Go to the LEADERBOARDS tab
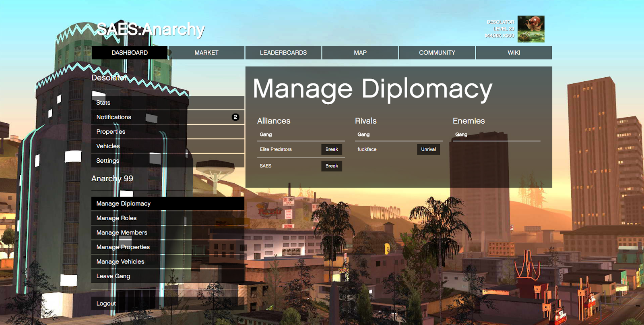 click(x=283, y=53)
